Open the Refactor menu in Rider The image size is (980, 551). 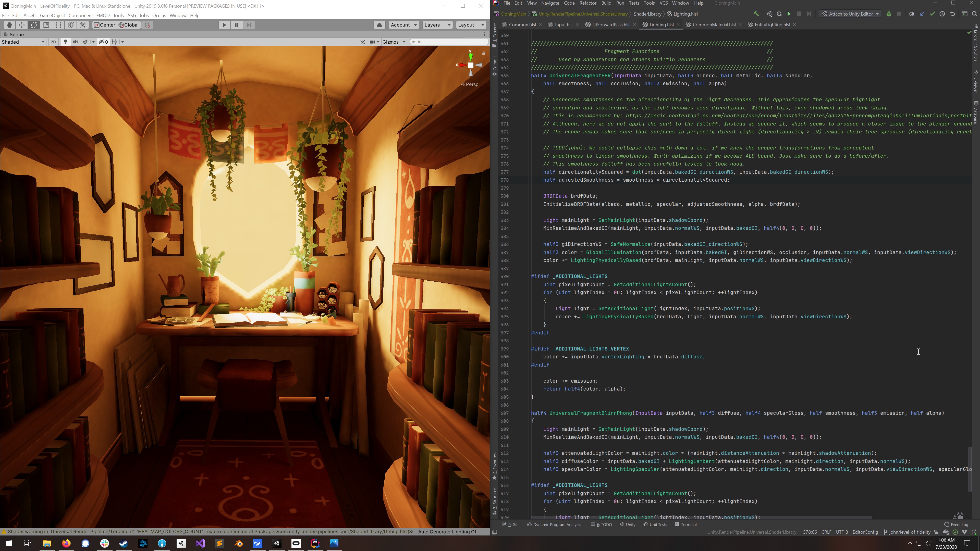point(587,3)
